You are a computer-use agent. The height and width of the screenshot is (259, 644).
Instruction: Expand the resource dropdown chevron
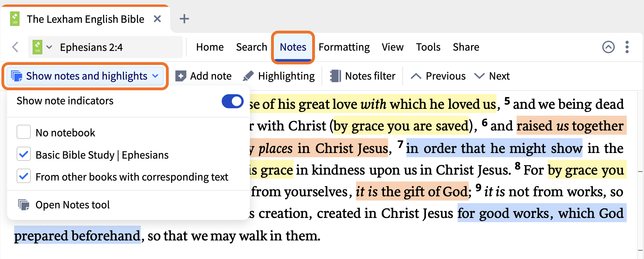(49, 47)
